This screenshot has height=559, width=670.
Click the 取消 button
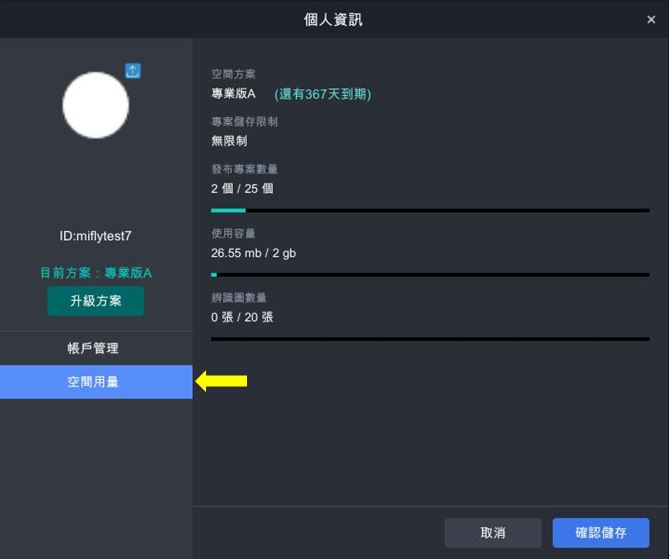point(493,533)
